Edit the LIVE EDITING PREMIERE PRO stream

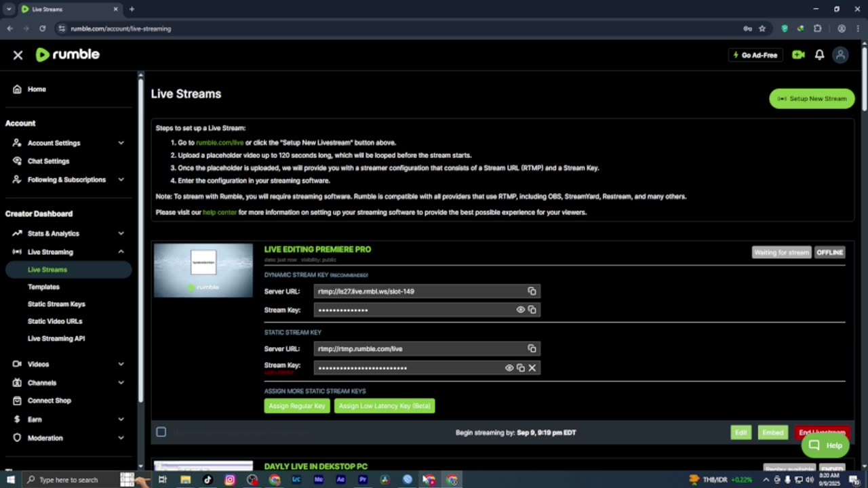pyautogui.click(x=741, y=432)
